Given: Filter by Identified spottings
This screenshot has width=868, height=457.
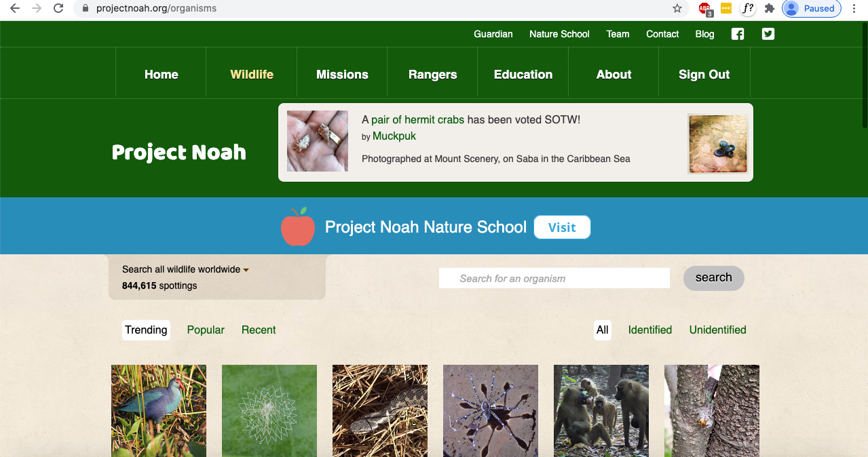Looking at the screenshot, I should [650, 330].
